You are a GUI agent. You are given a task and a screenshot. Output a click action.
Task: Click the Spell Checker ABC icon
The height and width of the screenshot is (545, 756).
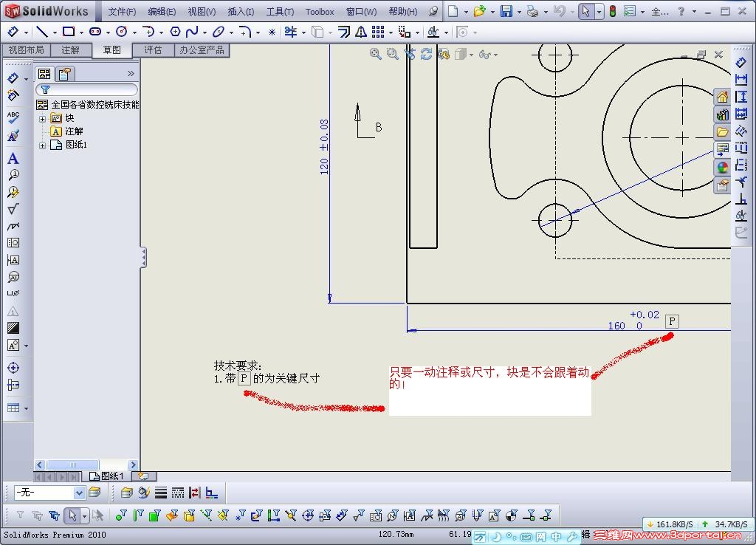coord(13,117)
